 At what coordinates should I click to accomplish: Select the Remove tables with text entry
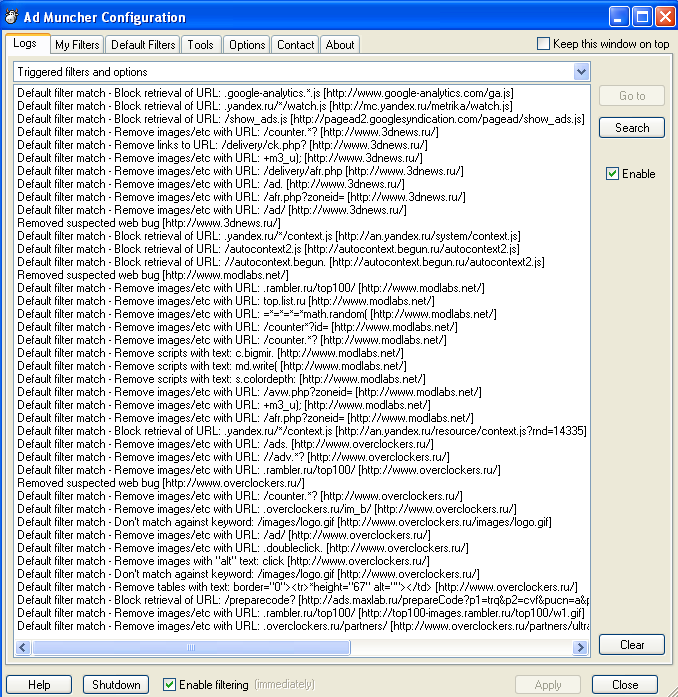pos(297,587)
